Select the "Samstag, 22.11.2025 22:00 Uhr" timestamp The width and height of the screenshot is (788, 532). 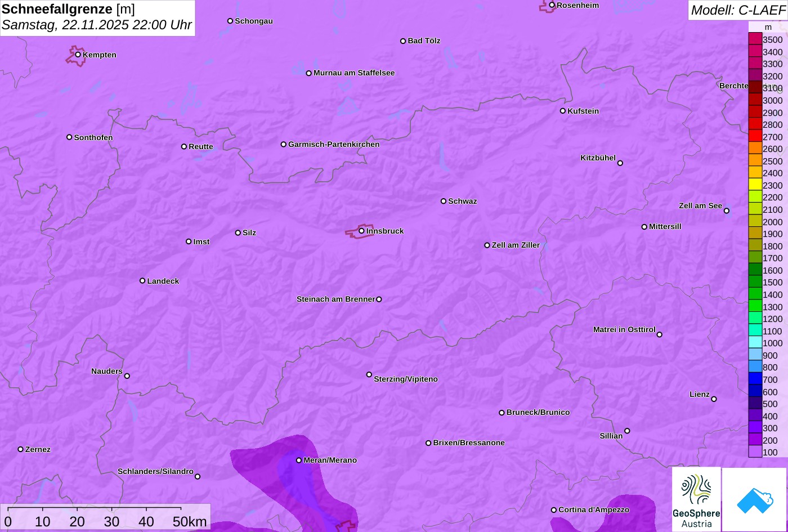click(97, 25)
